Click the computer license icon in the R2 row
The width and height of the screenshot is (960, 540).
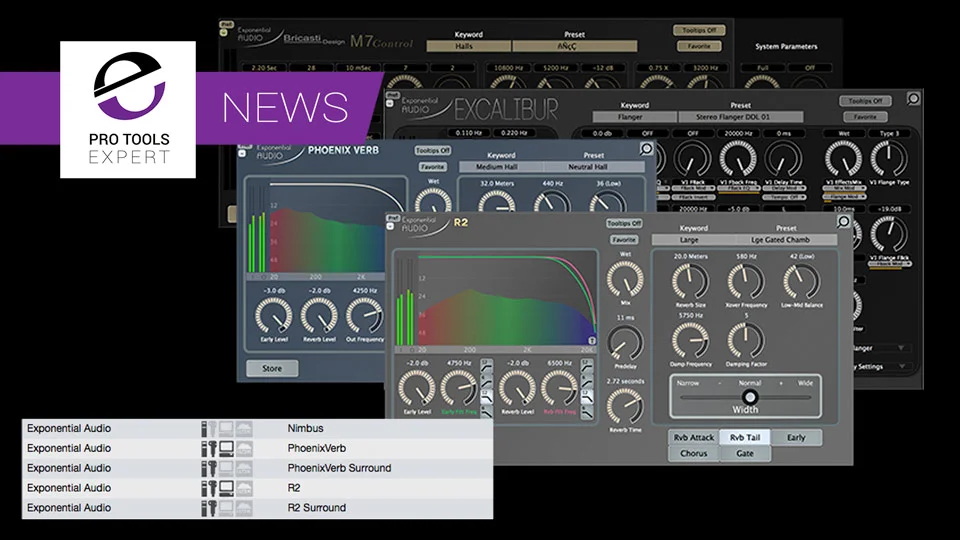[227, 489]
